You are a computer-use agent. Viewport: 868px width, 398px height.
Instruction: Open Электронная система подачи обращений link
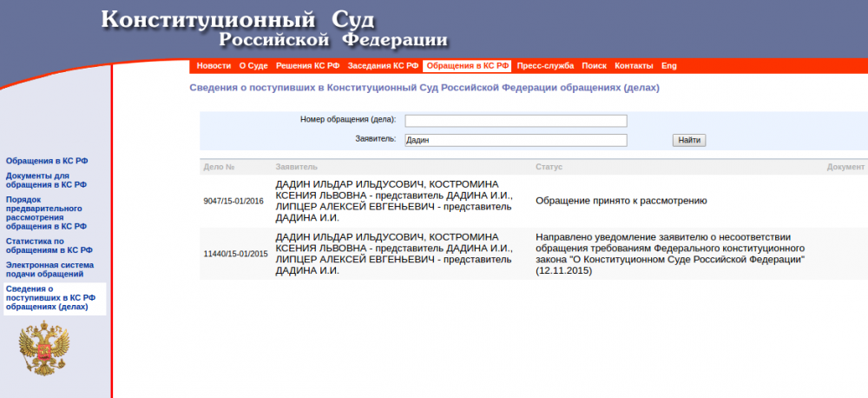tap(49, 269)
